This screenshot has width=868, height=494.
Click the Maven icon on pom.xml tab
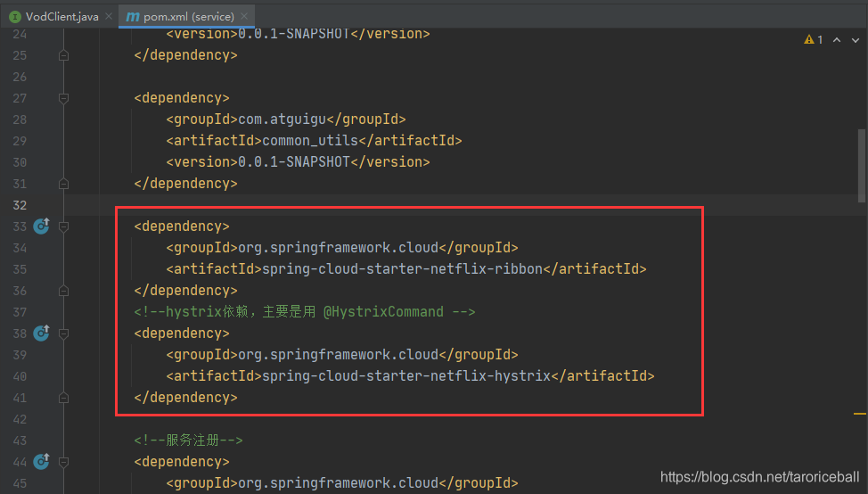click(132, 17)
